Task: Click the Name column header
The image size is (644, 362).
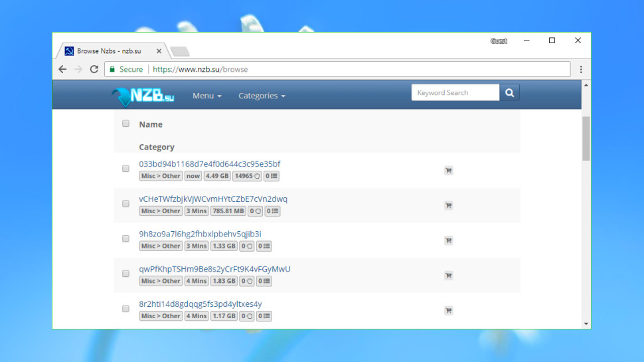Action: coord(151,124)
